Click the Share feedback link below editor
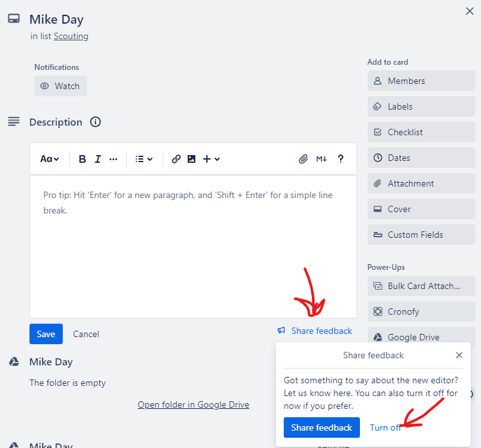This screenshot has width=481, height=448. [314, 331]
